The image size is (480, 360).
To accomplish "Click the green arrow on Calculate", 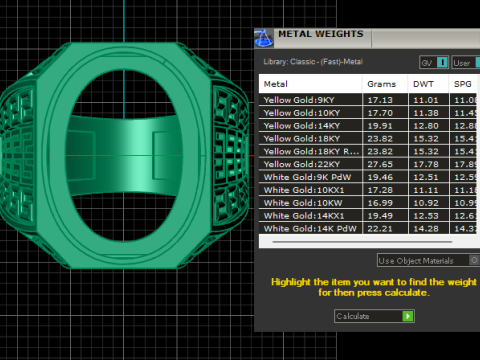I will point(408,316).
